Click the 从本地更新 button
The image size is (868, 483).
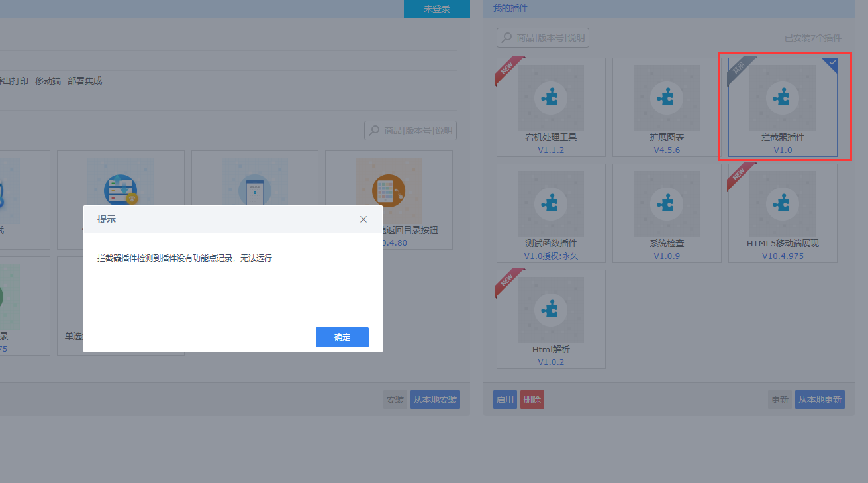click(820, 400)
